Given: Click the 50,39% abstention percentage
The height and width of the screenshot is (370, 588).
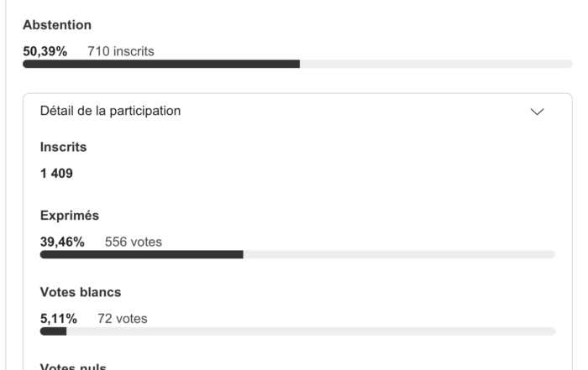Looking at the screenshot, I should click(x=45, y=51).
